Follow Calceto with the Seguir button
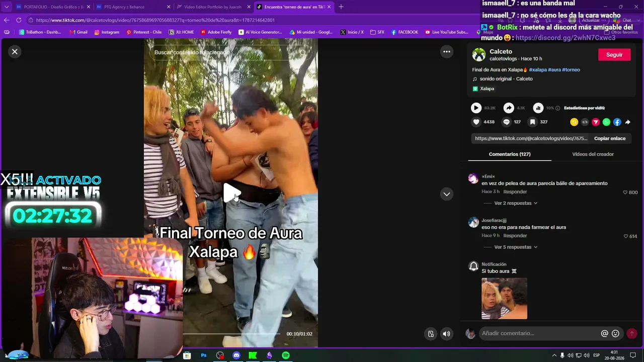The image size is (644, 362). (x=614, y=55)
